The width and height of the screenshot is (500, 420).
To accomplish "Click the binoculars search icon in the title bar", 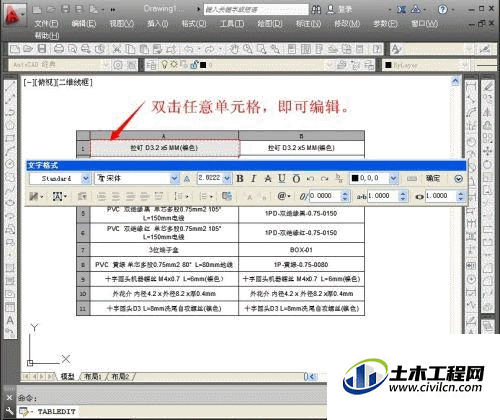I will (x=316, y=9).
